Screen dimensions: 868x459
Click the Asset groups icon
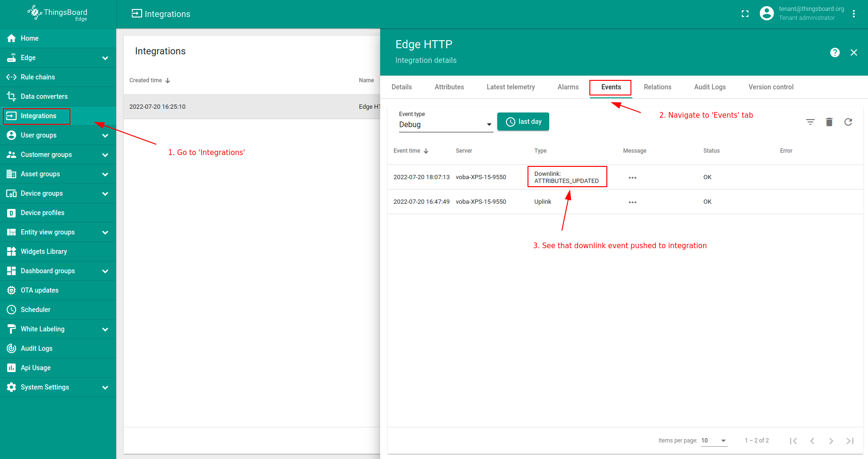(x=11, y=174)
